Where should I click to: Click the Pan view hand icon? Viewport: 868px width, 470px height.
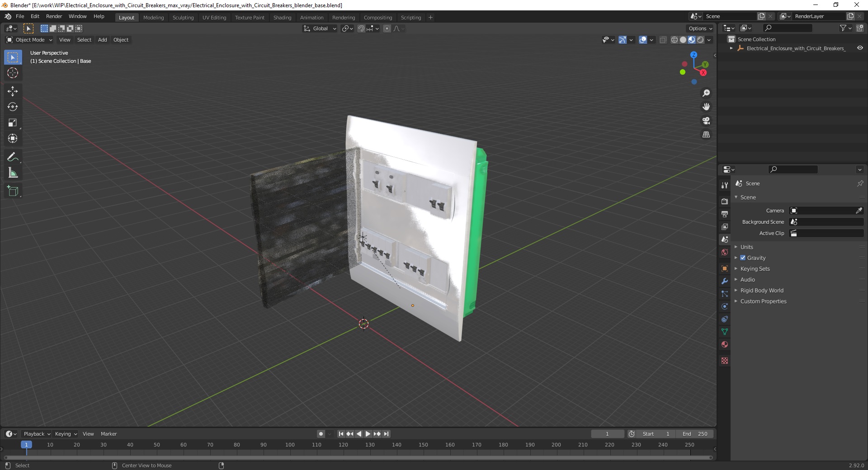click(706, 107)
